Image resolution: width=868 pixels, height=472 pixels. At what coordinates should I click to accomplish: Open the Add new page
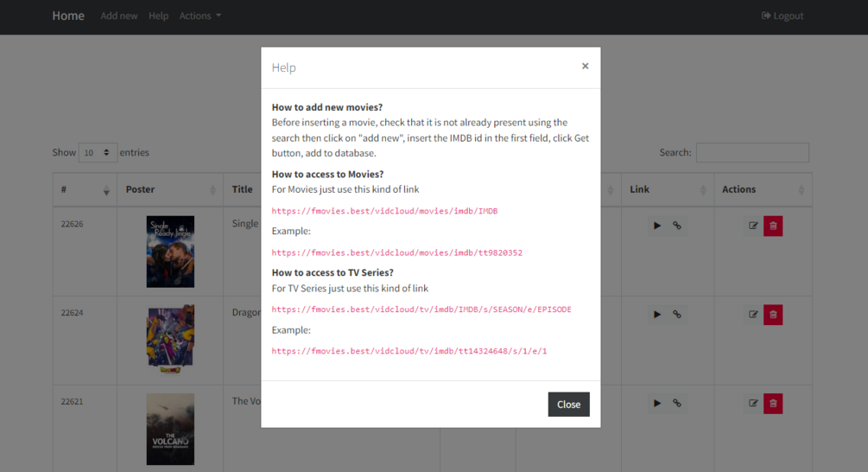(x=119, y=16)
